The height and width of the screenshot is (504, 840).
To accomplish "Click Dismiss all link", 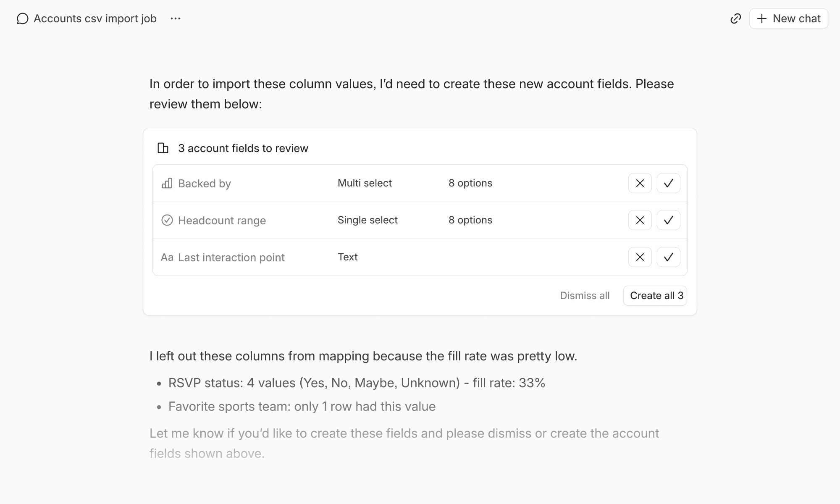I will pyautogui.click(x=585, y=296).
